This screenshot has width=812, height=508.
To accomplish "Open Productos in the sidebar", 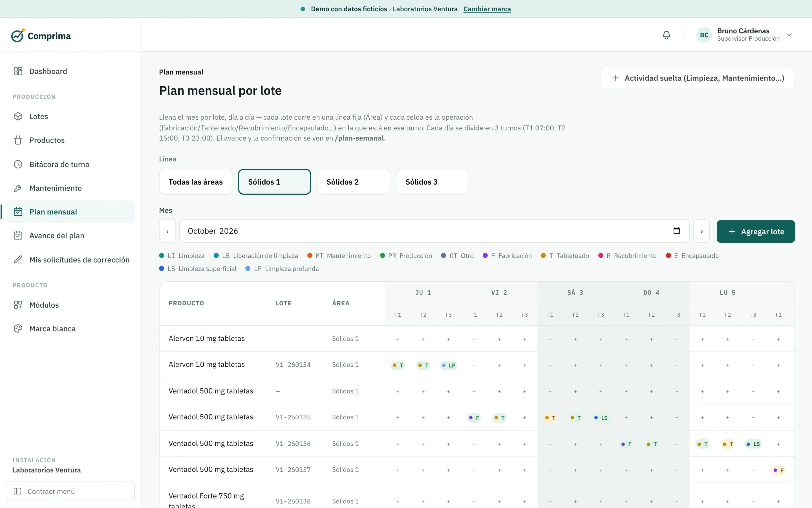I will (70, 140).
